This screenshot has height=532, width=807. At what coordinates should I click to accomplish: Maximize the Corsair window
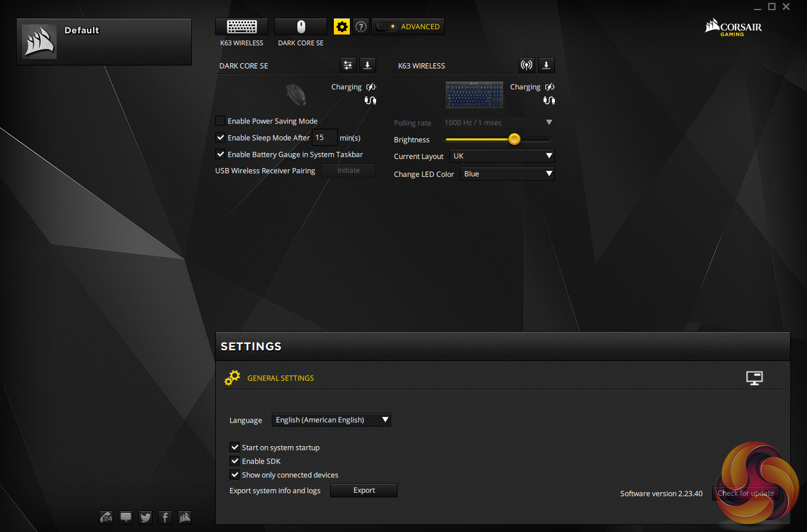[x=772, y=7]
